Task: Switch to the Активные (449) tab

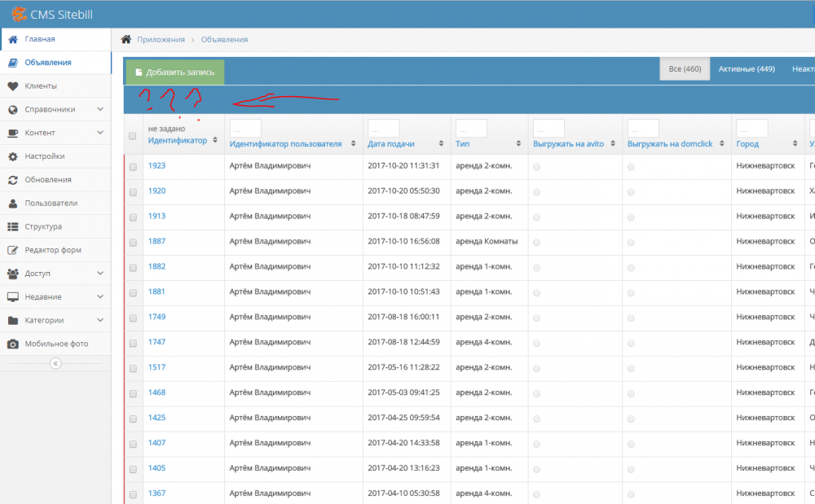Action: [x=746, y=69]
